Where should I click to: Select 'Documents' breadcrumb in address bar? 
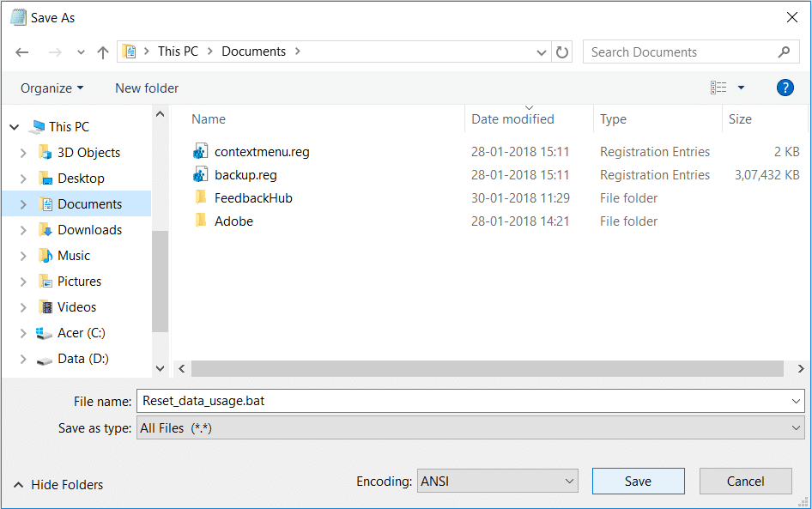point(254,52)
